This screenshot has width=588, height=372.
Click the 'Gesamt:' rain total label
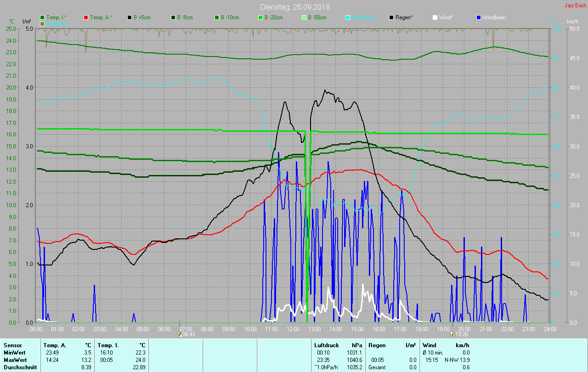[x=377, y=367]
